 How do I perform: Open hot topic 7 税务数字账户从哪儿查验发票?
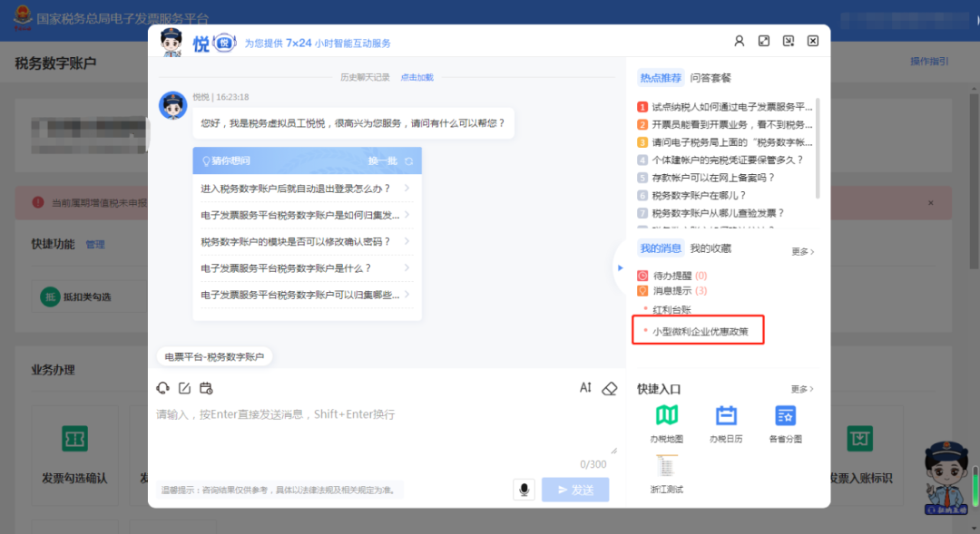click(x=711, y=213)
